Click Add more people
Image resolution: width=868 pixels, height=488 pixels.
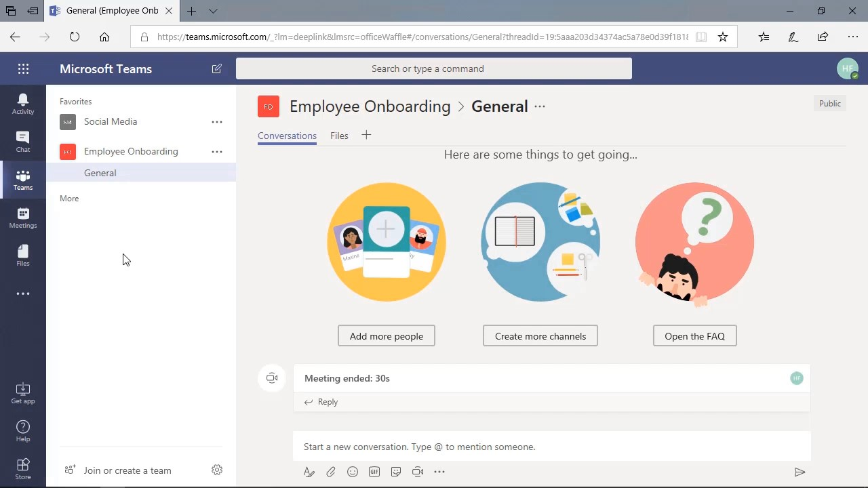(x=386, y=335)
